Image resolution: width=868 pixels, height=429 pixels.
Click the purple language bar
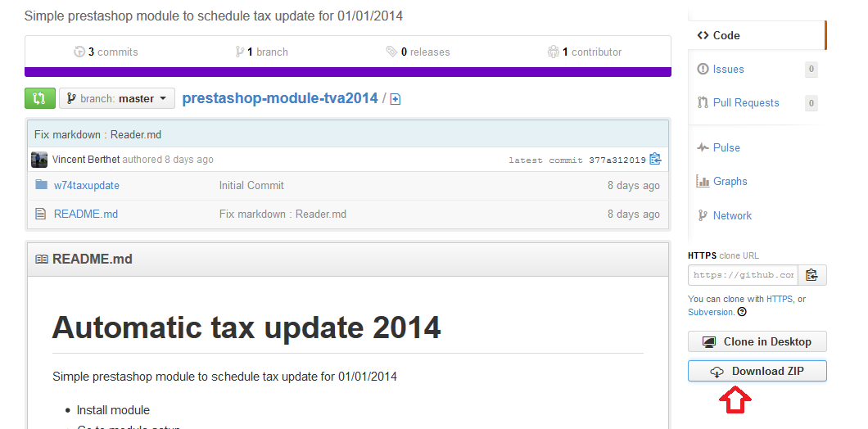348,72
